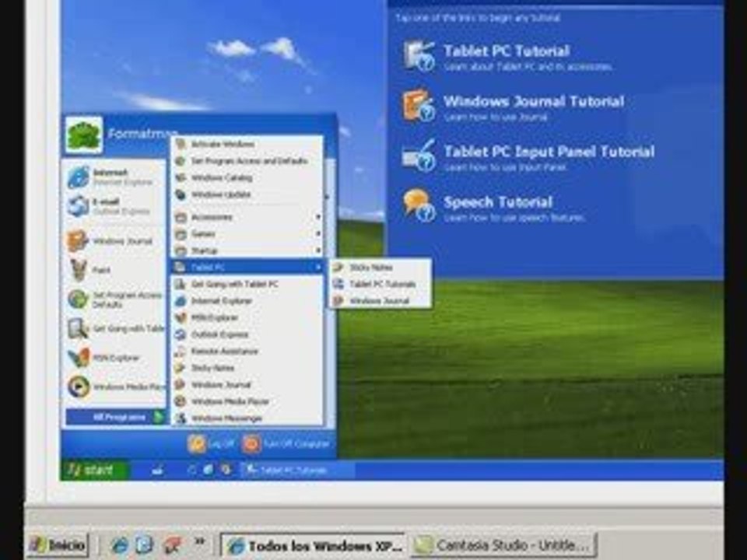Click Sticky Notes icon in All Programs list

(x=180, y=368)
